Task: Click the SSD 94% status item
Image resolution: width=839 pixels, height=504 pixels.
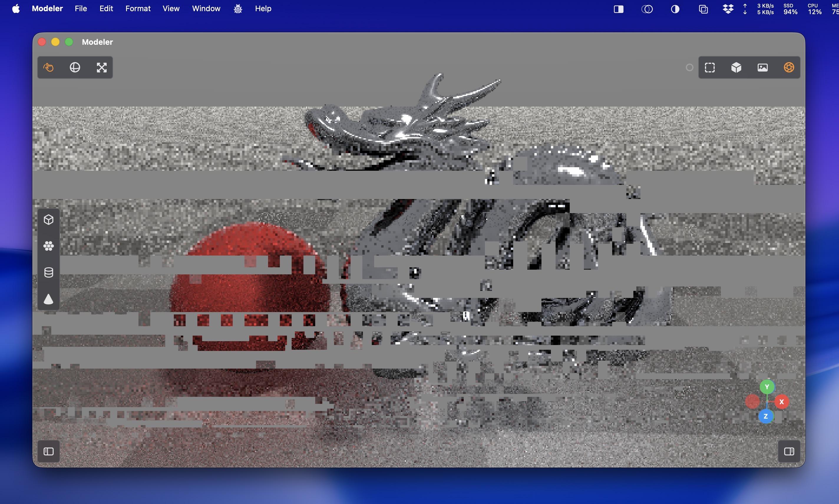Action: 790,9
